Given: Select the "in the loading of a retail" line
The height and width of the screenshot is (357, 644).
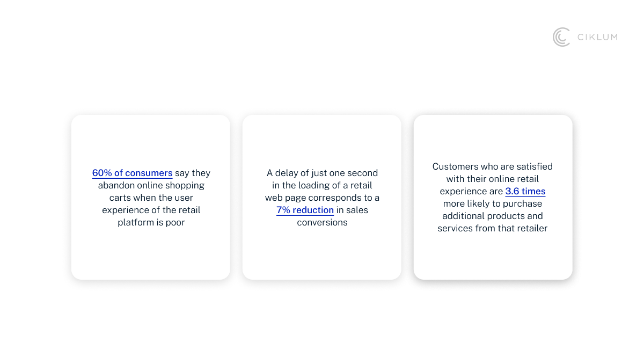Looking at the screenshot, I should click(x=322, y=185).
